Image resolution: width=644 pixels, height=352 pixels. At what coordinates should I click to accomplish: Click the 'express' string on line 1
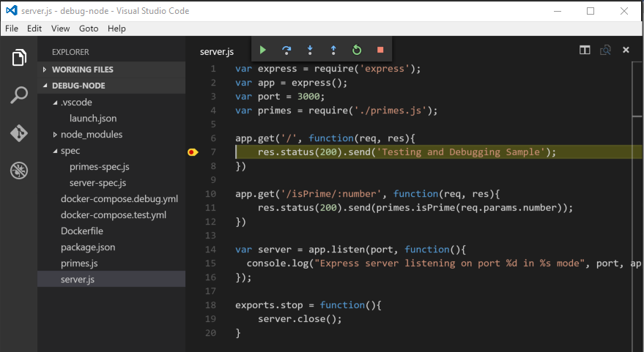point(385,69)
